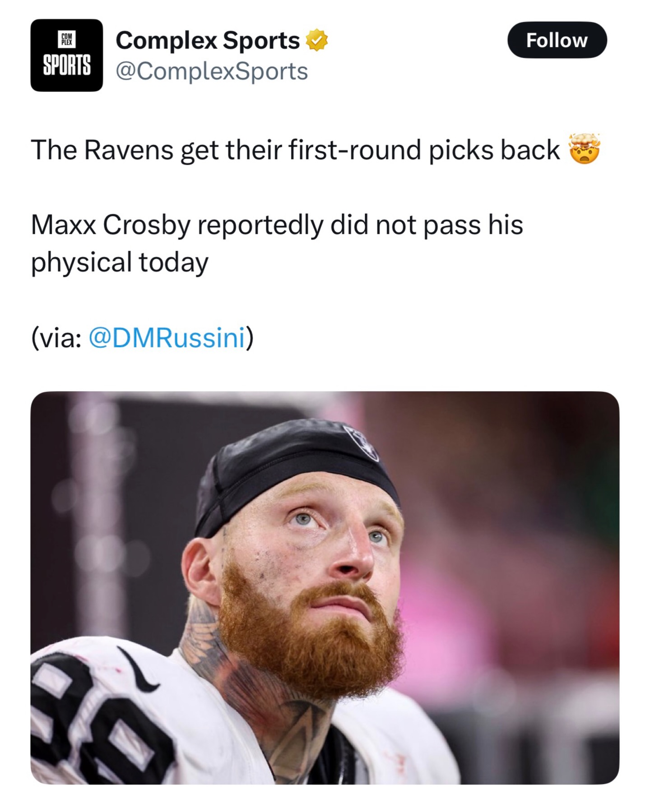Image resolution: width=650 pixels, height=812 pixels.
Task: Click the "physical today" text line
Action: tap(120, 262)
